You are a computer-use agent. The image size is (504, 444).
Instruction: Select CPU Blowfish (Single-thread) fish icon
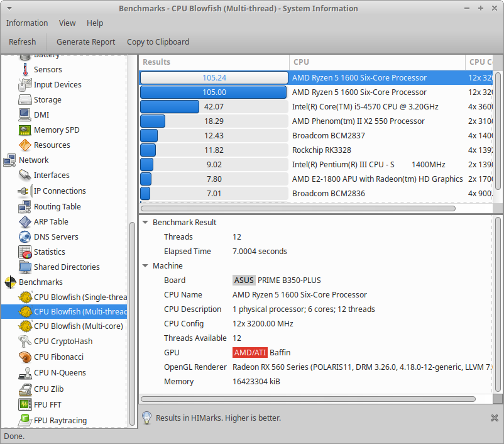click(x=25, y=297)
